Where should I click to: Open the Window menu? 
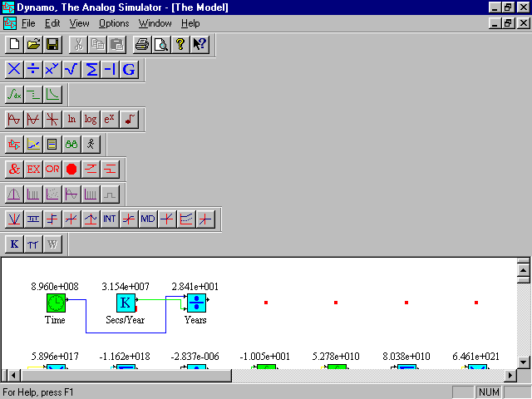155,23
